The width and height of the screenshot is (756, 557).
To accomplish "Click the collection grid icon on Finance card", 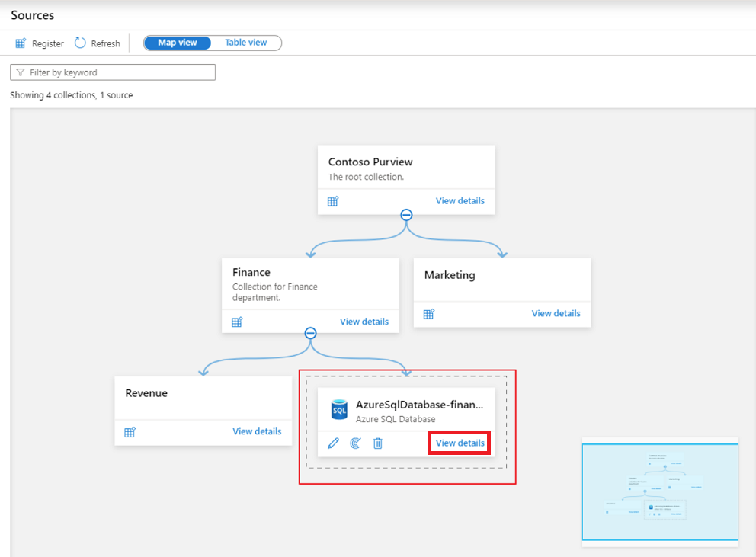I will [237, 322].
